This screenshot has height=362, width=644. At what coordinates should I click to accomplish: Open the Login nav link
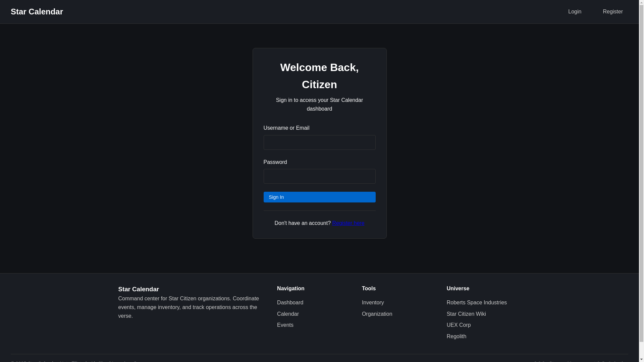tap(575, 12)
